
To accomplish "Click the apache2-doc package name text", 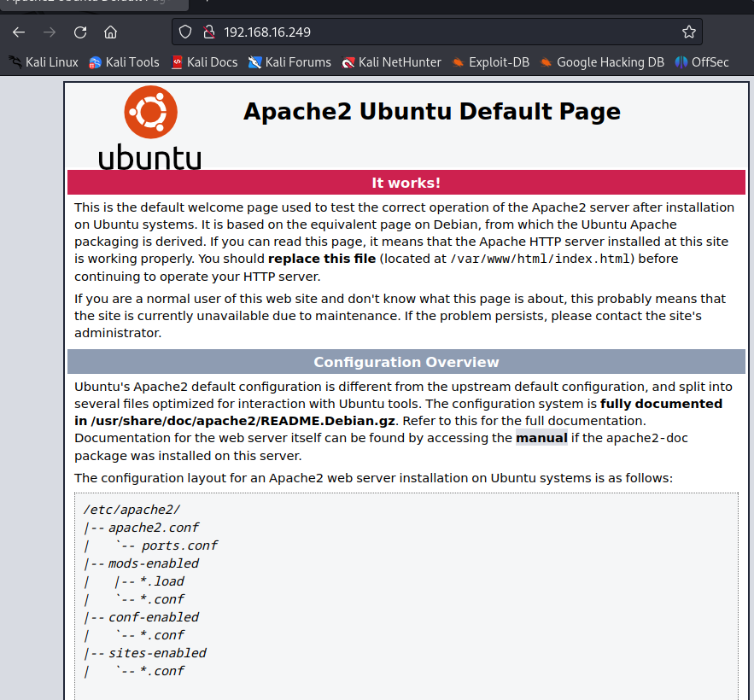I will 646,438.
